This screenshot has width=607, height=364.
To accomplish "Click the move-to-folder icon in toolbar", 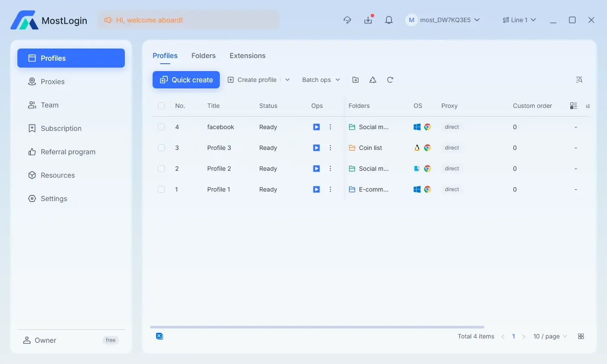I will 356,80.
